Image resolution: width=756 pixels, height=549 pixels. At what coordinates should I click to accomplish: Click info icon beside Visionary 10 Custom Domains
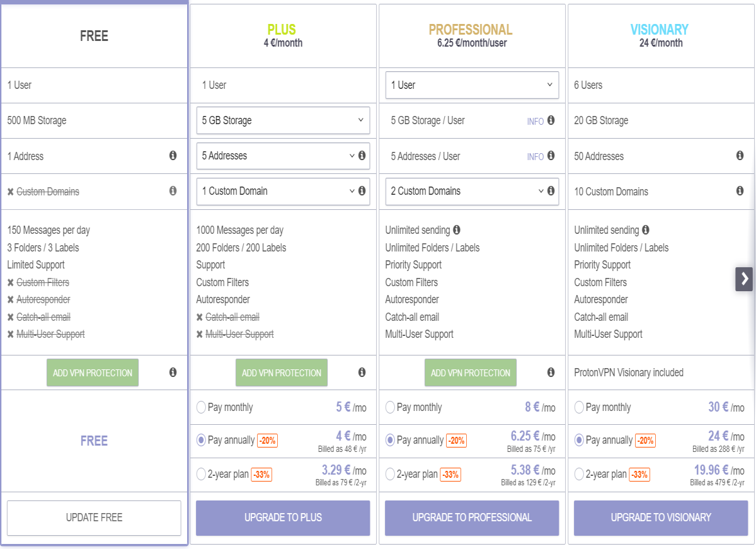coord(740,191)
